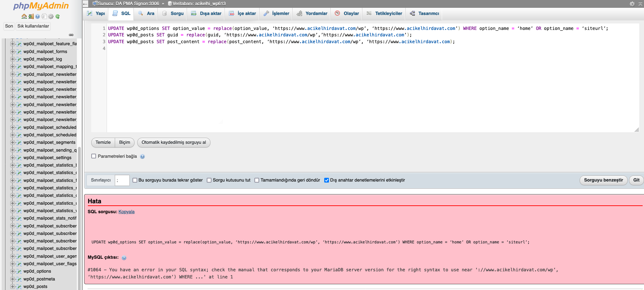The width and height of the screenshot is (644, 290).
Task: Expand wp0d_mailpoet_log tree node
Action: 13,59
